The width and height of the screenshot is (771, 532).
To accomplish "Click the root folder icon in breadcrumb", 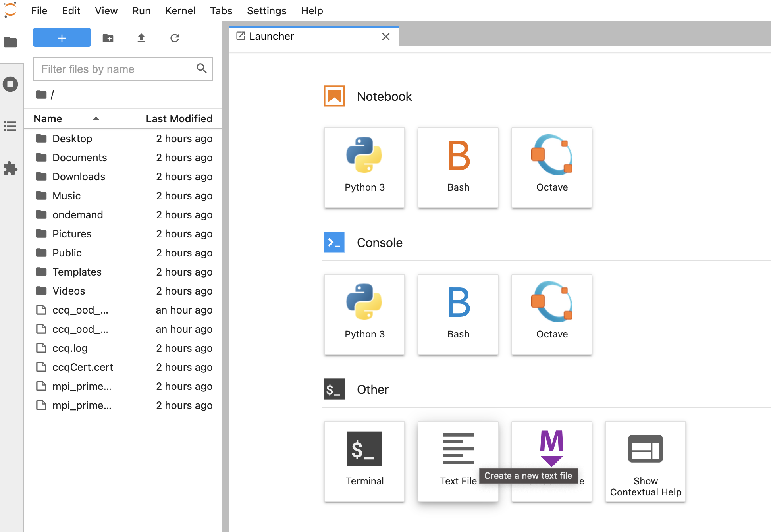I will coord(41,94).
